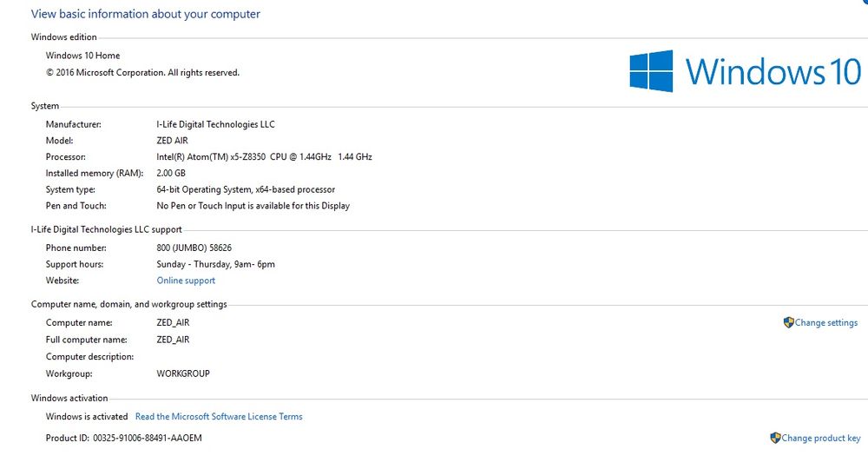The height and width of the screenshot is (456, 868).
Task: Click the 'No Pen or Touch Input' text
Action: 253,206
